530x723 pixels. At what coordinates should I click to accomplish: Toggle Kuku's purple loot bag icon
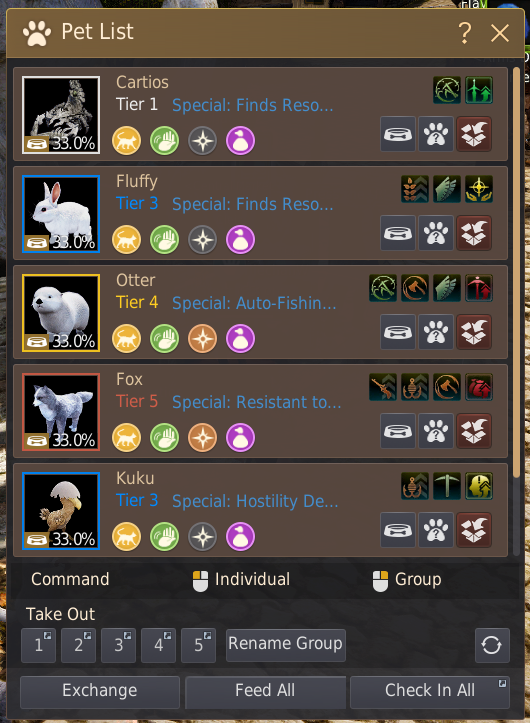click(x=240, y=537)
